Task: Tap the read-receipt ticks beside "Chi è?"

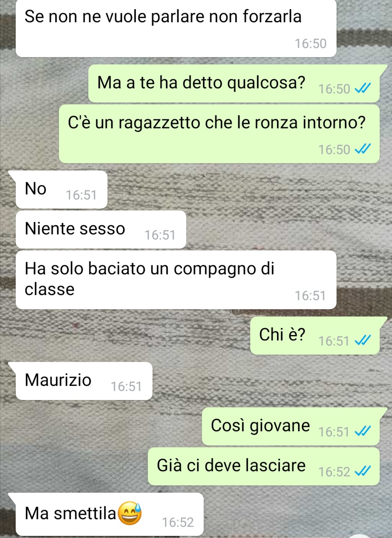Action: (363, 340)
